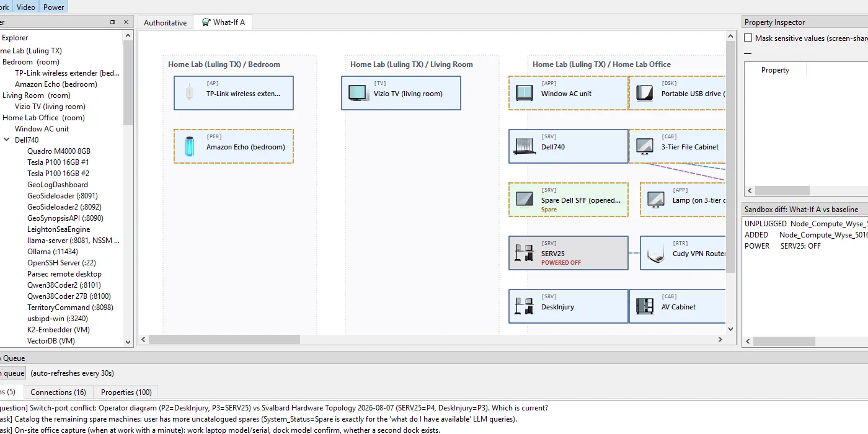The width and height of the screenshot is (868, 434).
Task: Select the Spare Dell SFF node icon
Action: tap(525, 200)
